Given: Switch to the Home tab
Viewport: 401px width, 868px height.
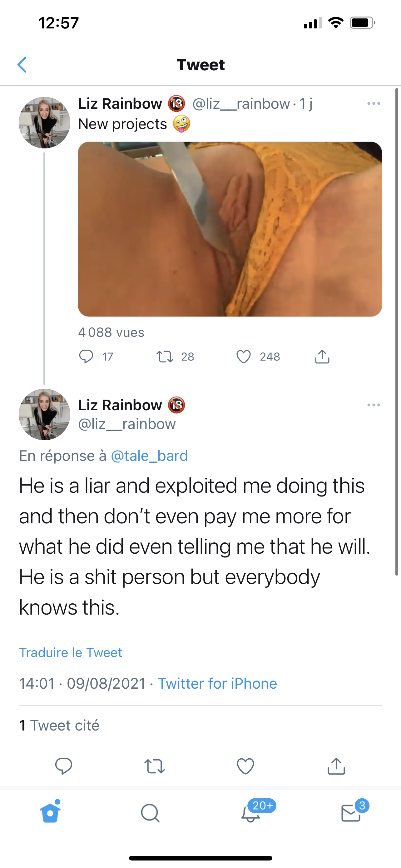Looking at the screenshot, I should click(50, 813).
